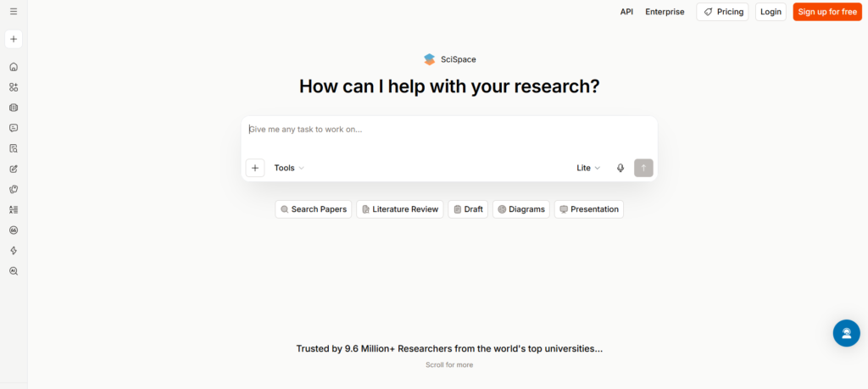This screenshot has width=868, height=389.
Task: Select the Draft chip
Action: 468,209
